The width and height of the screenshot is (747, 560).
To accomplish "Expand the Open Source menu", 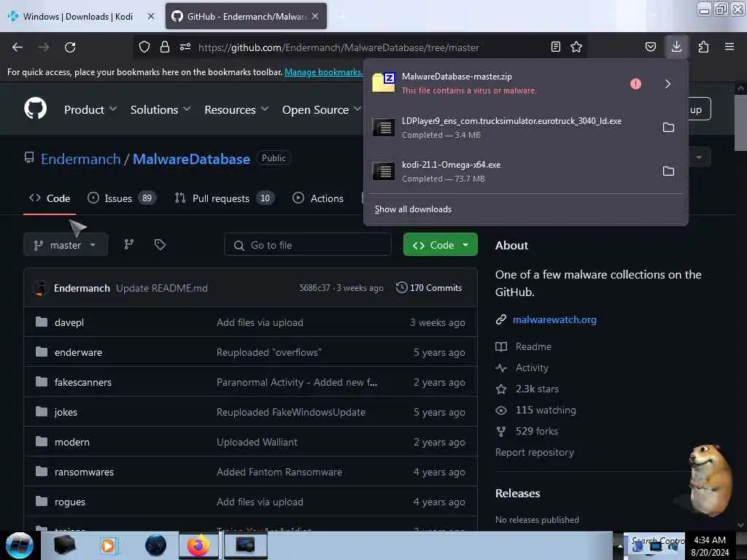I will point(322,109).
